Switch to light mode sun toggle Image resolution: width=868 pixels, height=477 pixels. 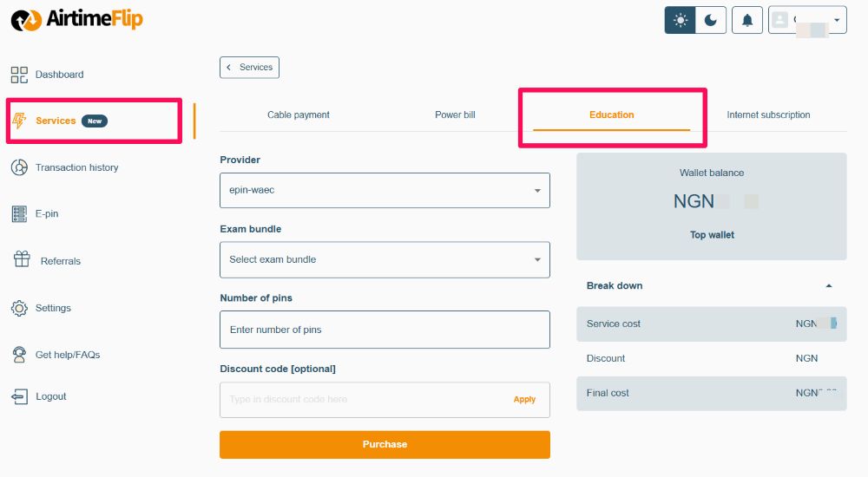click(680, 20)
